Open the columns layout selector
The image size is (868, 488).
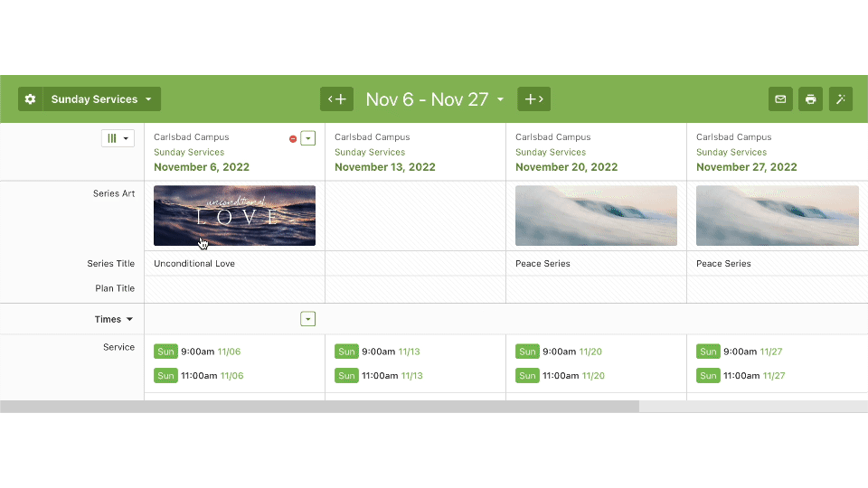(118, 138)
